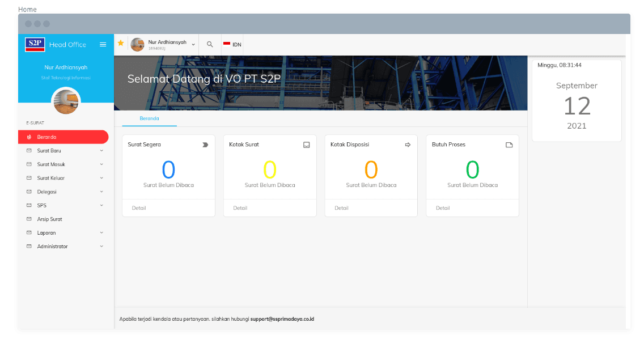644x348 pixels.
Task: Click the Minggu, 08:31:44 clock text
Action: pos(560,65)
